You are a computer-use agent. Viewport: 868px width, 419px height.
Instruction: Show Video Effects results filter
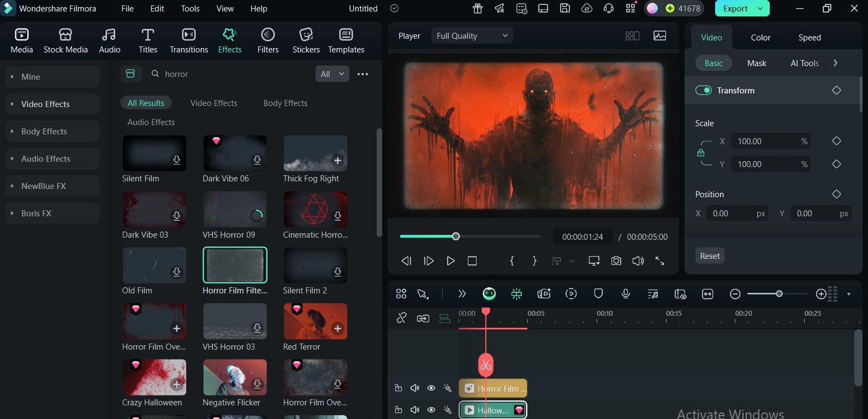tap(214, 103)
